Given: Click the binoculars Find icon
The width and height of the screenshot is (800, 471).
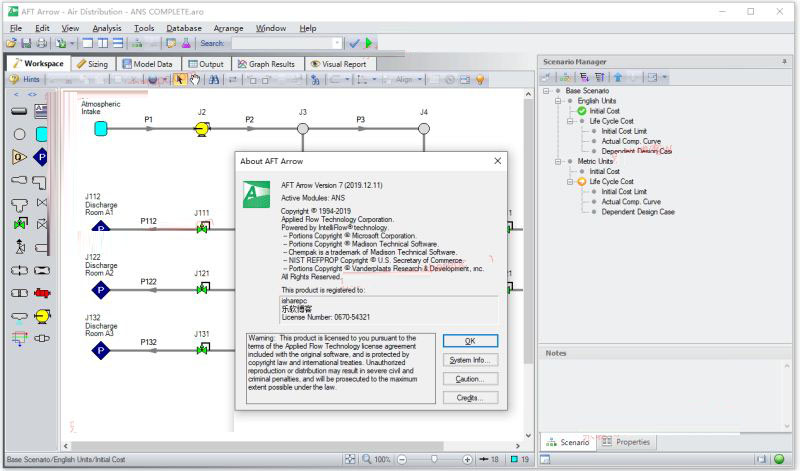Looking at the screenshot, I should 214,80.
